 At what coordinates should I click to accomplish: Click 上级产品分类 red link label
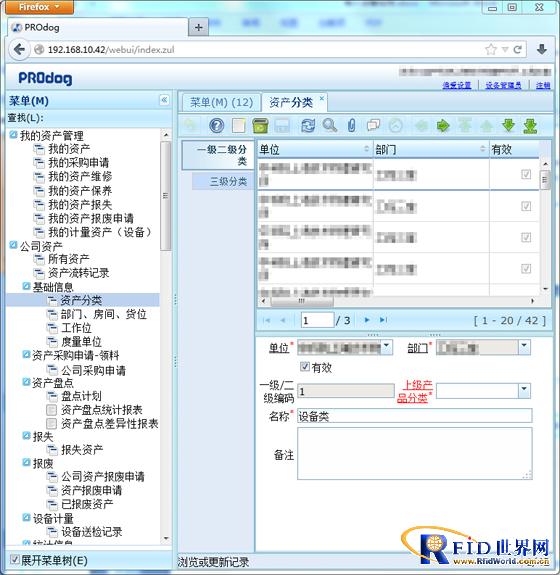pyautogui.click(x=415, y=391)
